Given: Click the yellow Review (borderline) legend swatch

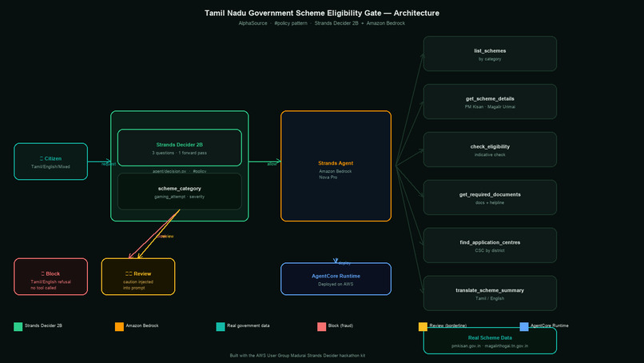Looking at the screenshot, I should click(x=423, y=326).
